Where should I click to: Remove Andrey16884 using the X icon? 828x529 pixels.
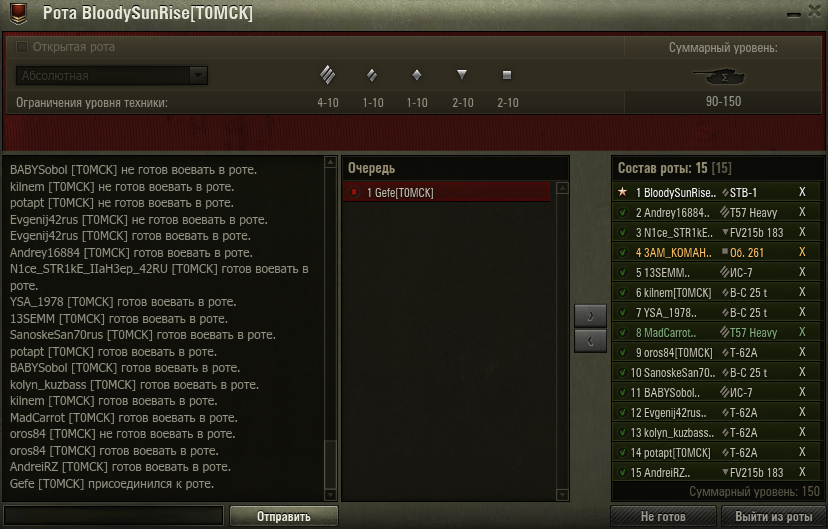pos(802,212)
